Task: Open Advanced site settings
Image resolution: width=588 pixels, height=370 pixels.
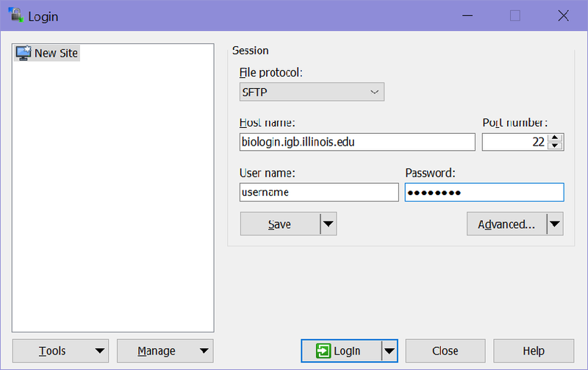Action: pyautogui.click(x=506, y=224)
